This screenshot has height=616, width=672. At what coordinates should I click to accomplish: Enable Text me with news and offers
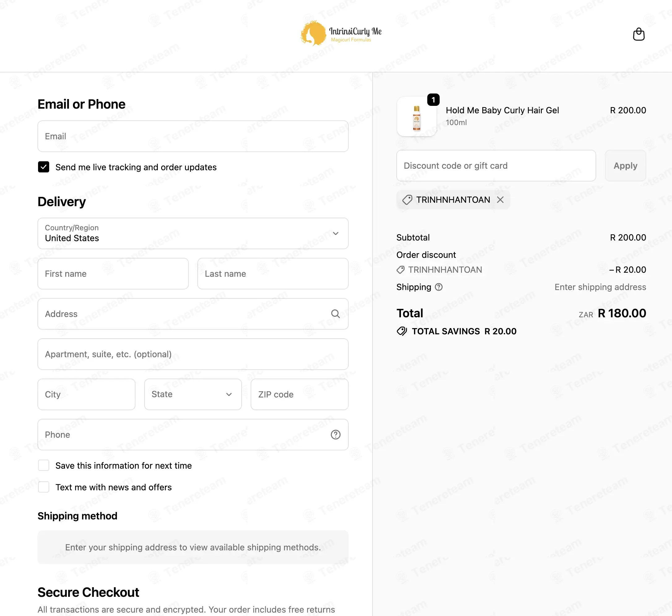[x=43, y=487]
